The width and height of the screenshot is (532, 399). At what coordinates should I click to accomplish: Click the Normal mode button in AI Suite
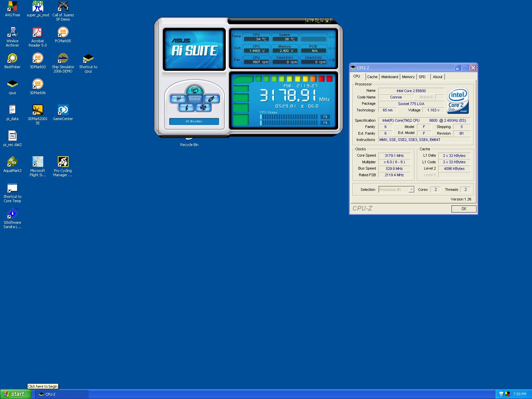pos(195,99)
